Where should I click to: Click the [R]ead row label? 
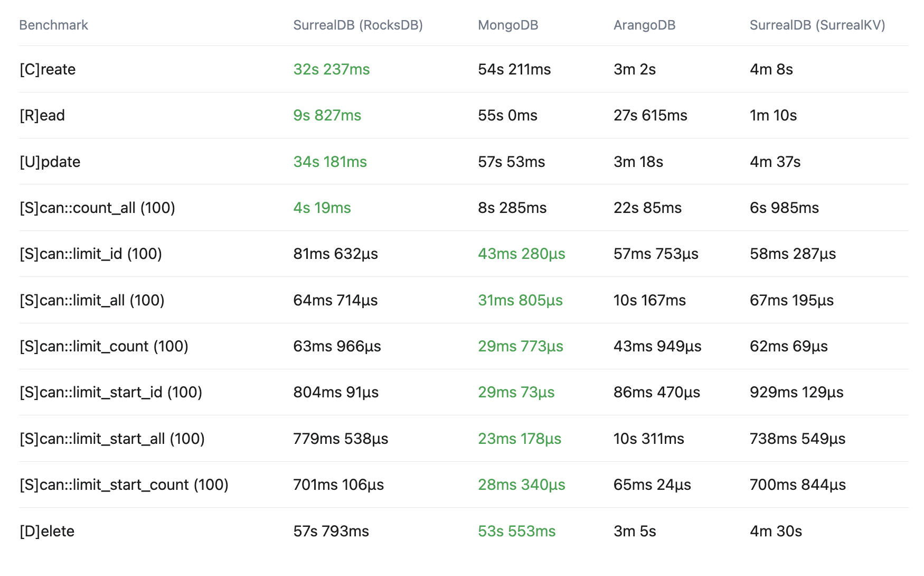[x=42, y=115]
